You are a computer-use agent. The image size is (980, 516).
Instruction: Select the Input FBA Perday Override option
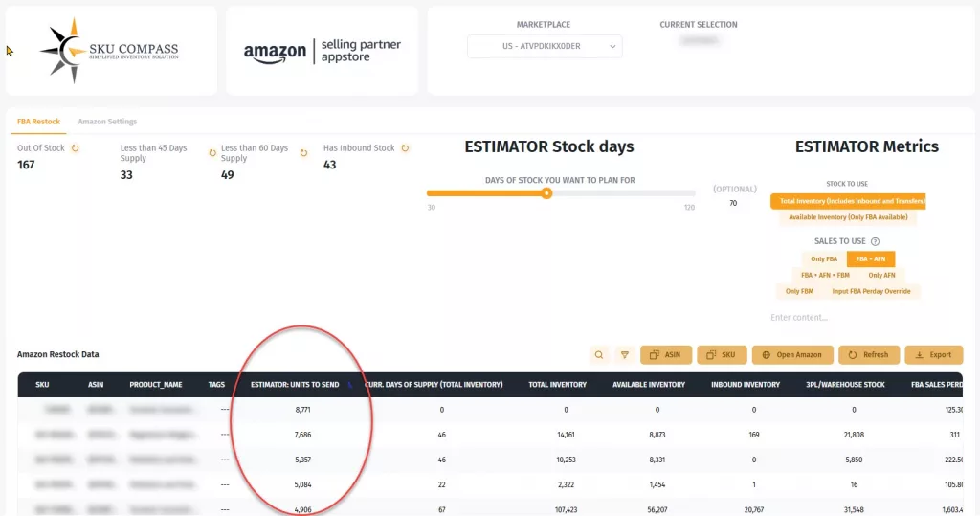(870, 291)
